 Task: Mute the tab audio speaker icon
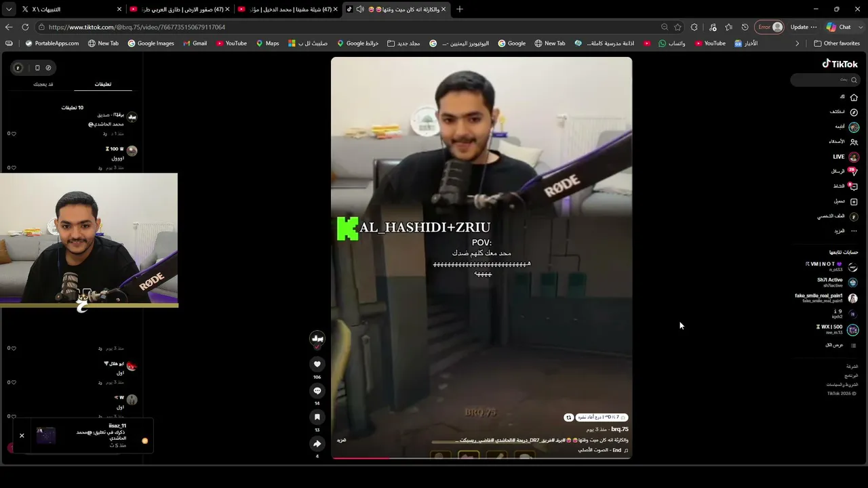(360, 9)
